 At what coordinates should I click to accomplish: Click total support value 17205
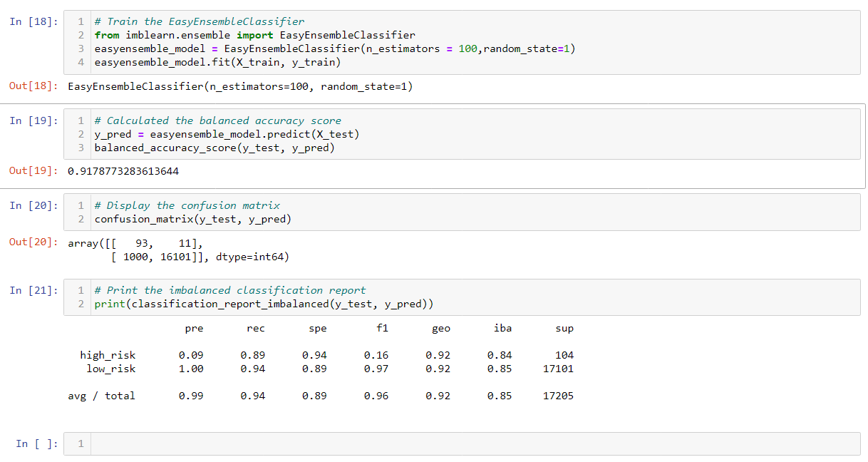click(558, 396)
